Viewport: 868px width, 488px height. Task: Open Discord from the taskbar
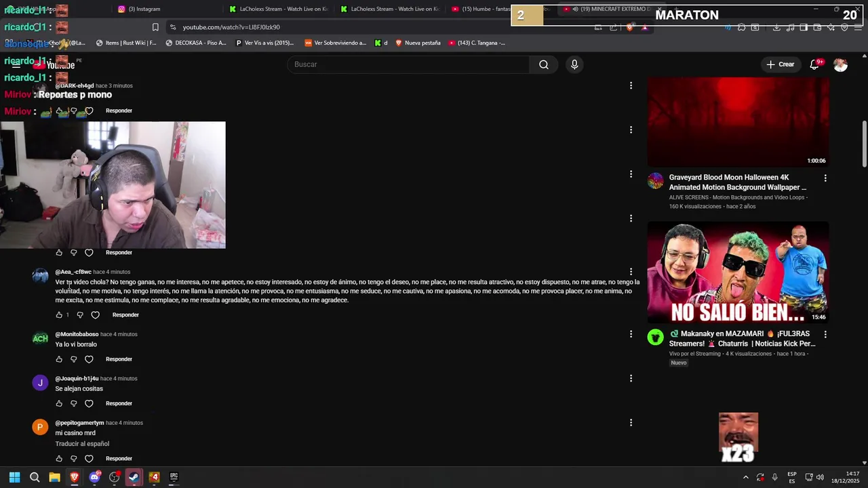coord(94,477)
